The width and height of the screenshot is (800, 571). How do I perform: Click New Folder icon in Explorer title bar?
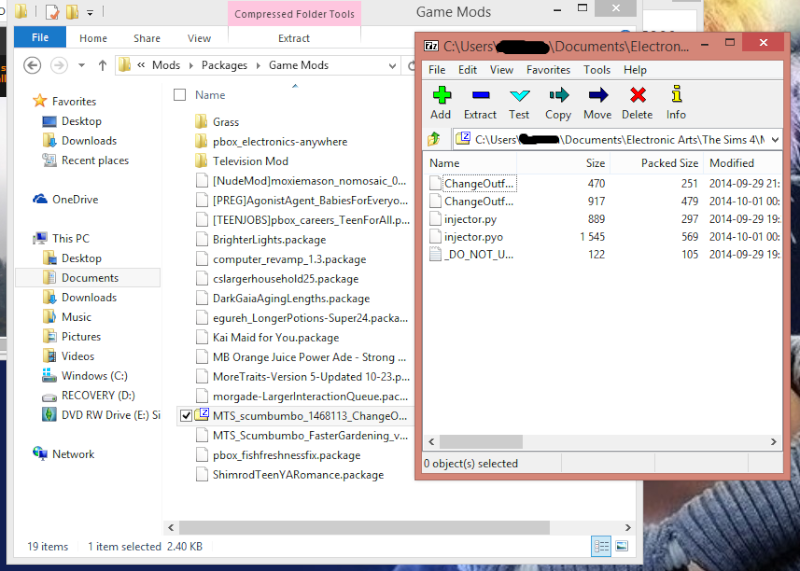(x=72, y=12)
